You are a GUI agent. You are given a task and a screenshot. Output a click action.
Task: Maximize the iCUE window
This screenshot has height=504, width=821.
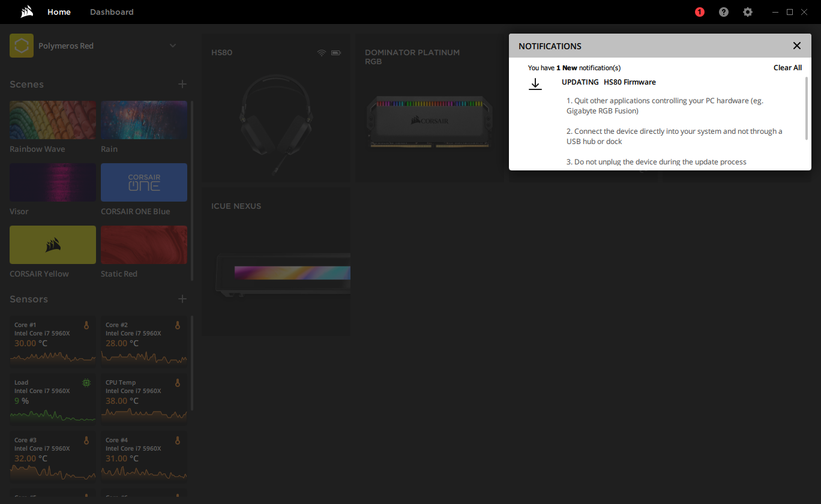[790, 12]
